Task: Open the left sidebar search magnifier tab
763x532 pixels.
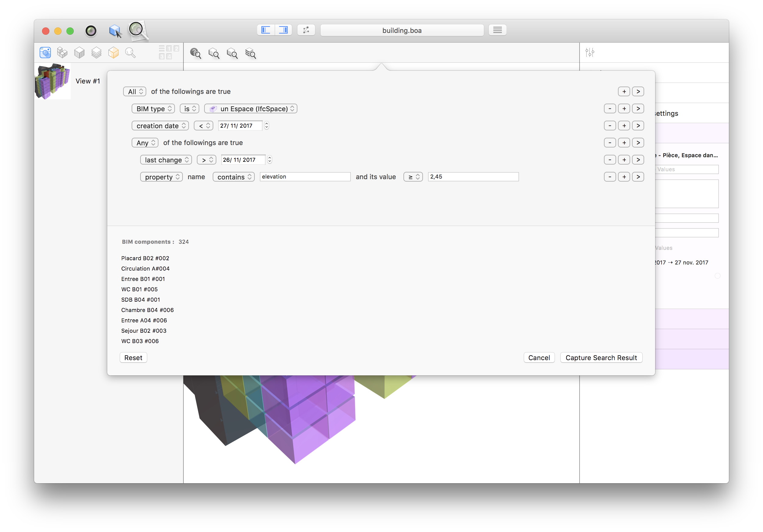Action: pos(130,52)
